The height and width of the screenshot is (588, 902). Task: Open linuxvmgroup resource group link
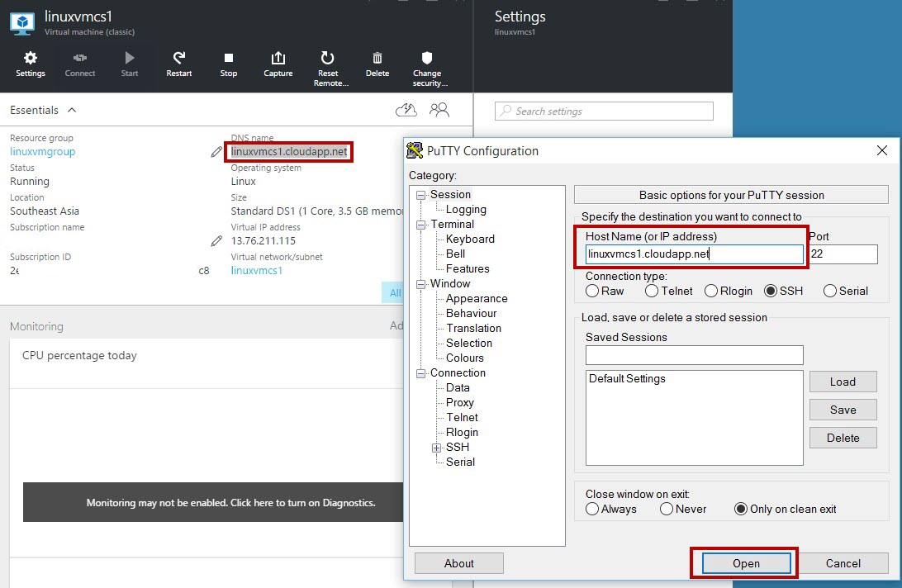click(x=43, y=152)
